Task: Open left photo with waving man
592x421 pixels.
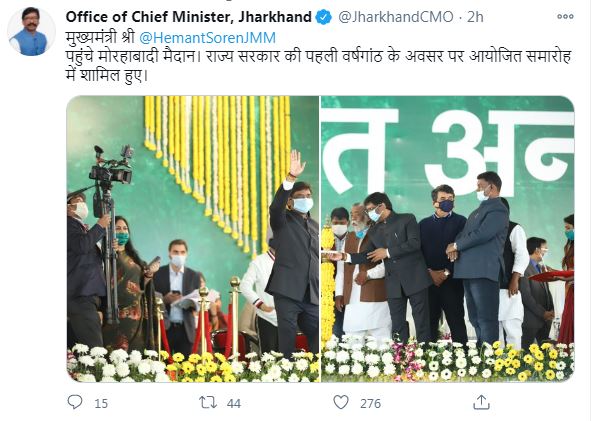Action: coord(193,239)
